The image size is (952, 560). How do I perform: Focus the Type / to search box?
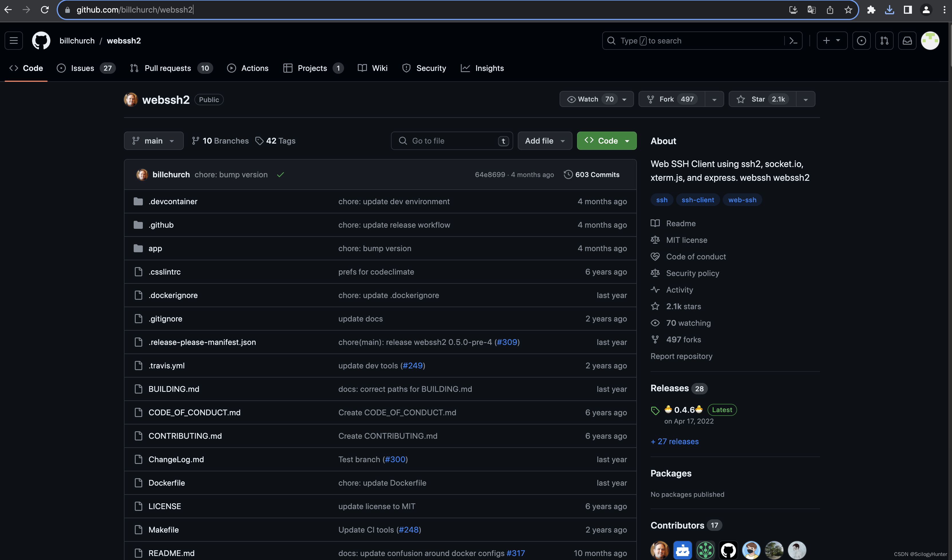point(694,41)
